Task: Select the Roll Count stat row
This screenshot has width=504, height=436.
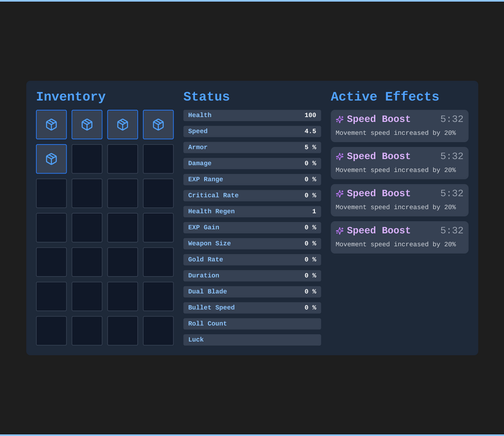Action: click(252, 324)
